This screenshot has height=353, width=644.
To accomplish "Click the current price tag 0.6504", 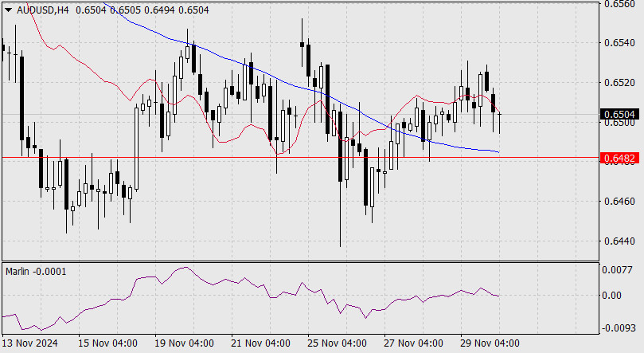I will 619,114.
